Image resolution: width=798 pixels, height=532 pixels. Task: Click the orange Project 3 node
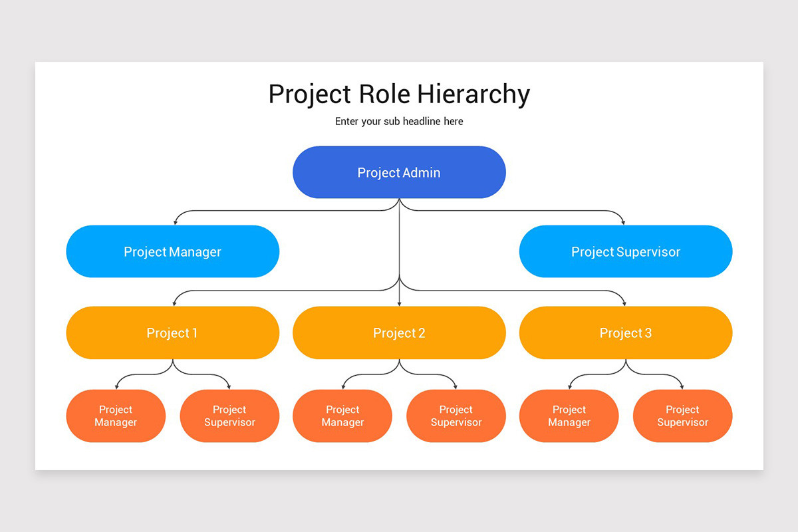[625, 332]
